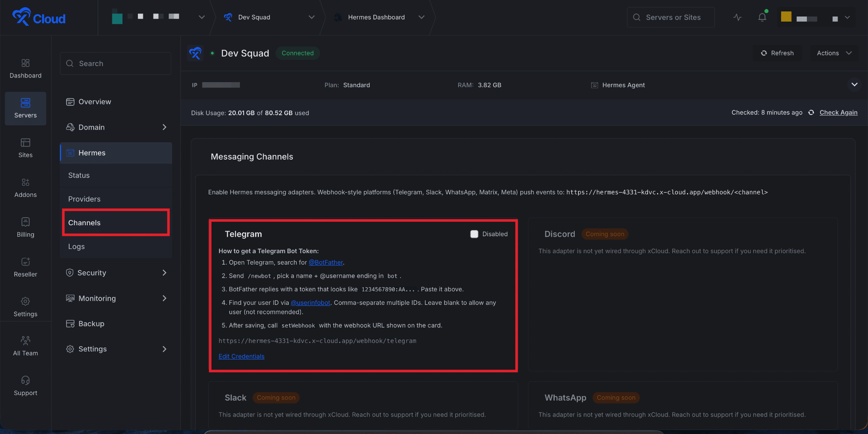Select the Servers icon in the sidebar
Image resolution: width=868 pixels, height=434 pixels.
(x=25, y=108)
